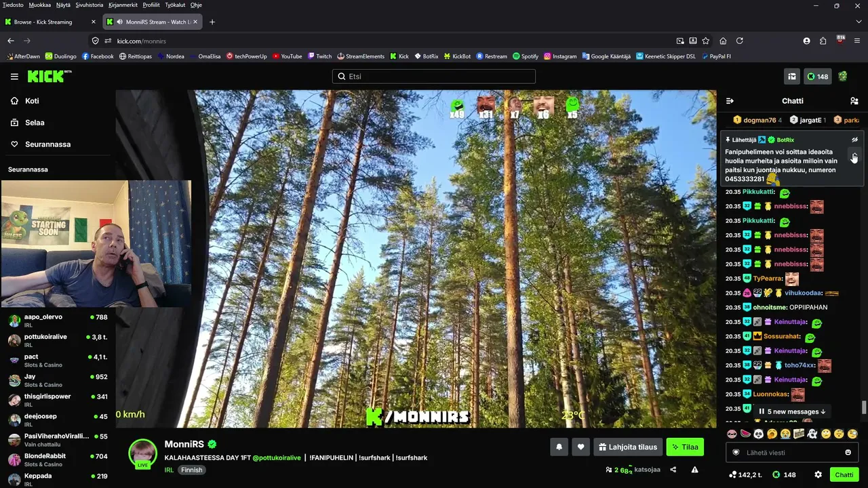Go to the browser home page

pos(723,41)
